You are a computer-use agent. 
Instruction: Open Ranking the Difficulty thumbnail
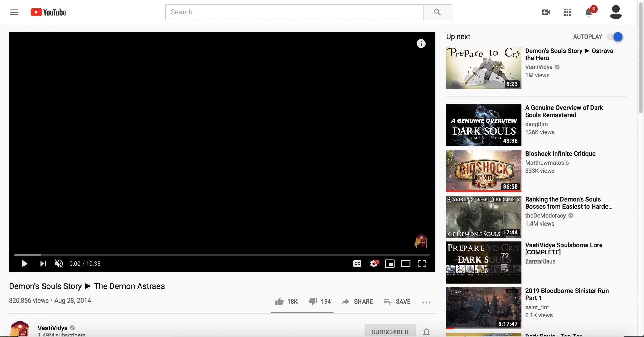click(x=484, y=216)
